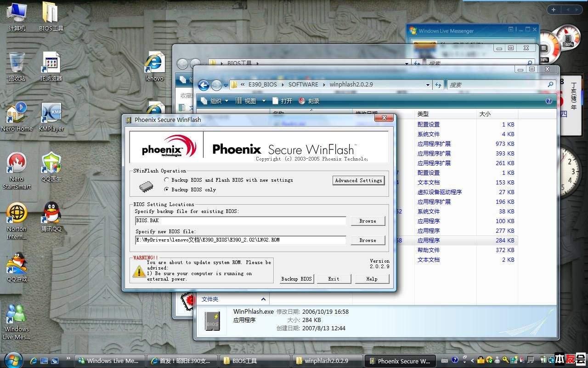
Task: Click the Backup BIOS button
Action: [x=296, y=279]
